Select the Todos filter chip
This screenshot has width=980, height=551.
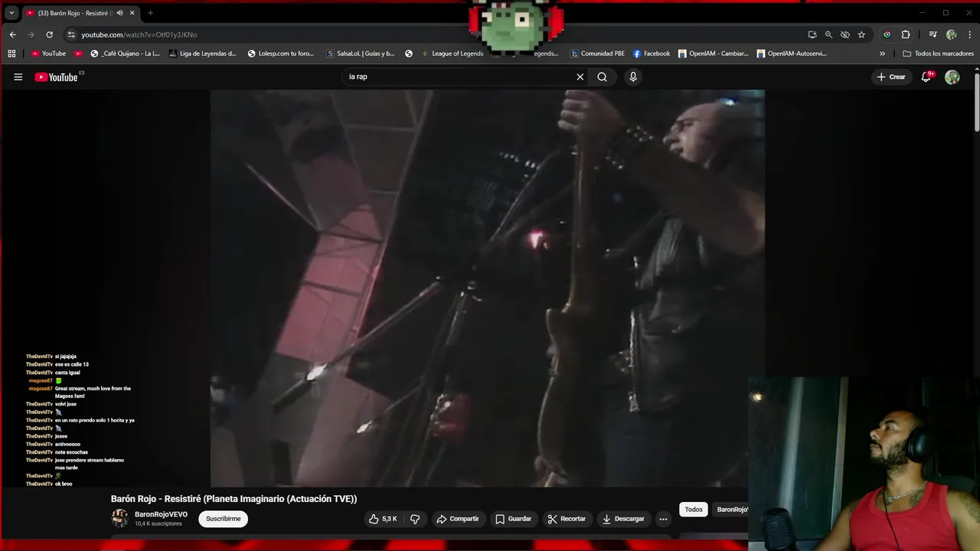pos(694,510)
